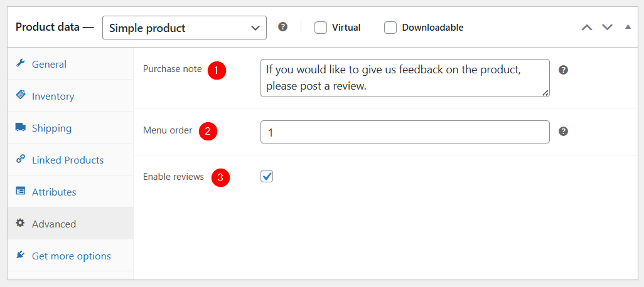Tick the Virtual checkbox
Screen dimensions: 644x287
click(321, 28)
